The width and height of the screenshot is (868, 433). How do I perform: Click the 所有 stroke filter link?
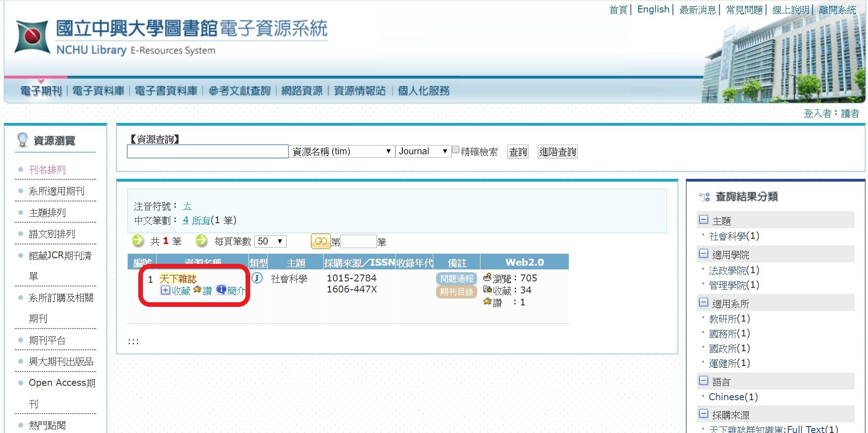[201, 220]
